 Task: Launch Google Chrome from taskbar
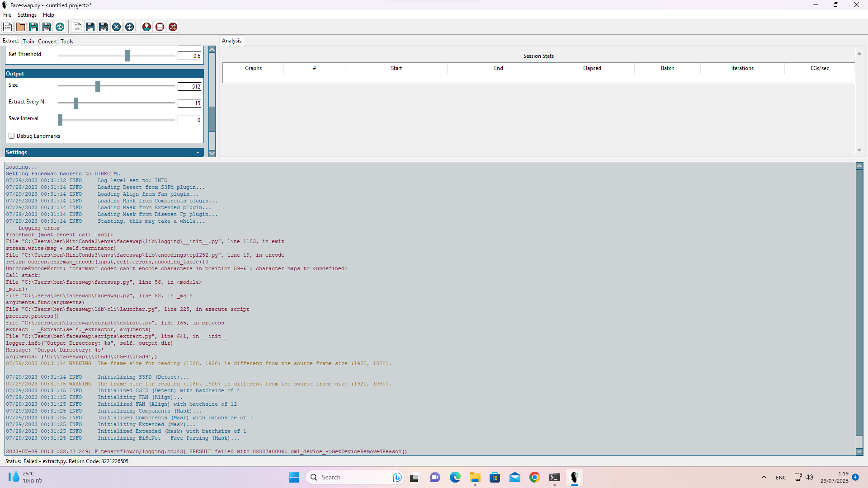(535, 477)
